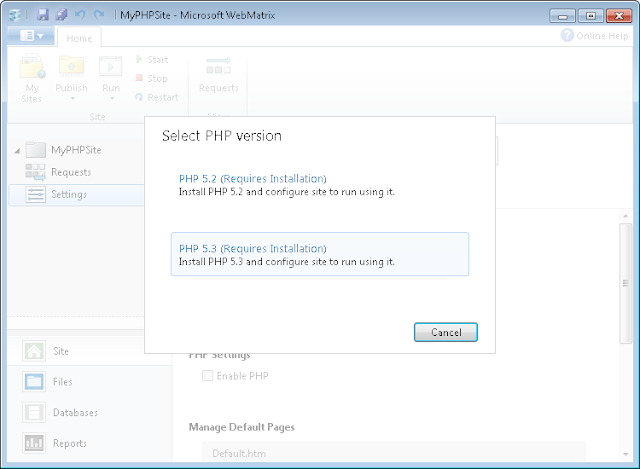Image resolution: width=640 pixels, height=469 pixels.
Task: Click the Redo icon in title bar
Action: click(x=99, y=15)
